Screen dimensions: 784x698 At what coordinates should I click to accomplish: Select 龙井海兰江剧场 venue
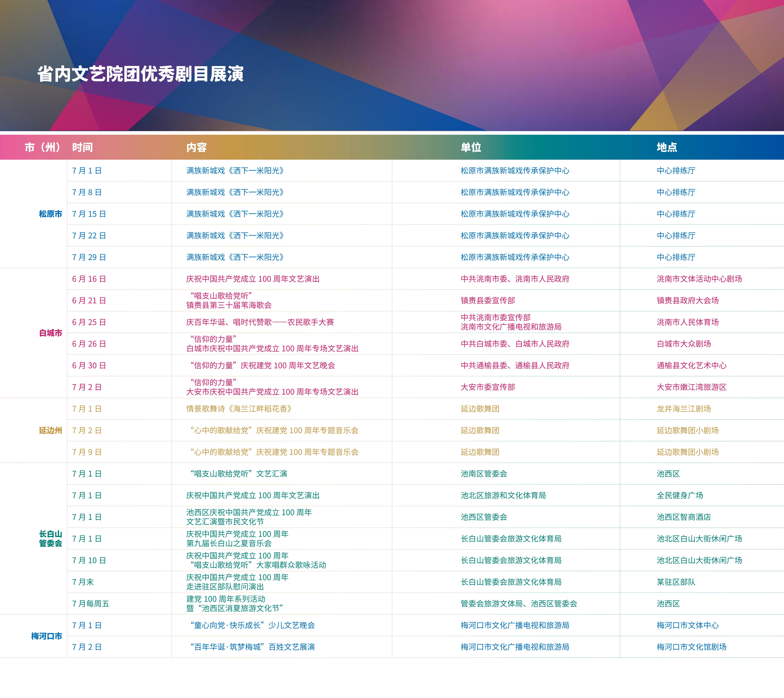click(684, 409)
